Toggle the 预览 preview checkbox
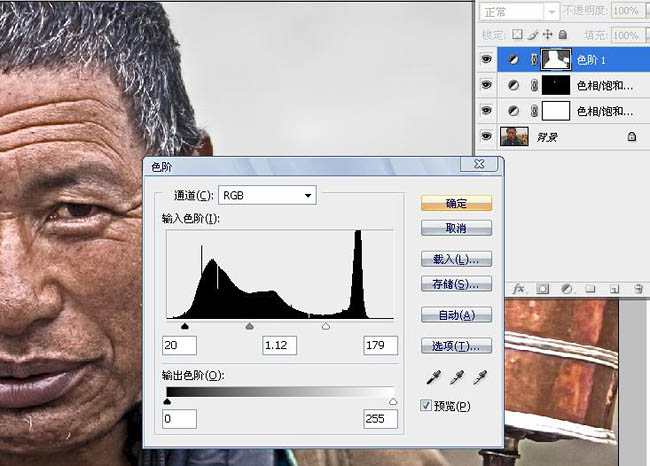650x466 pixels. (428, 406)
